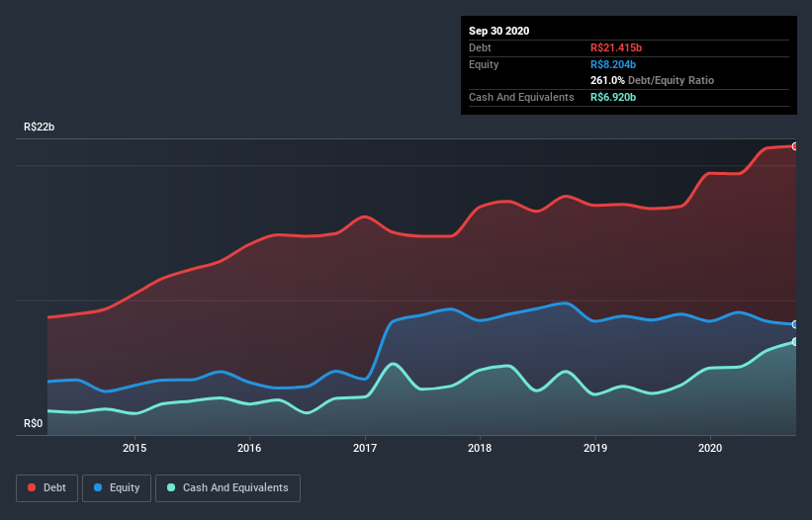
Task: Click the Cash And Equivalents tooltip row label
Action: point(521,97)
